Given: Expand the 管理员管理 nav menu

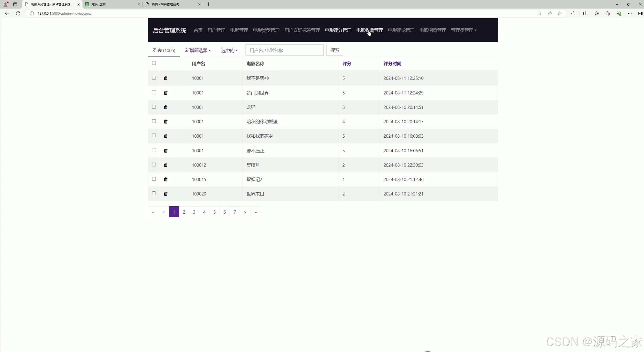Looking at the screenshot, I should click(x=463, y=30).
